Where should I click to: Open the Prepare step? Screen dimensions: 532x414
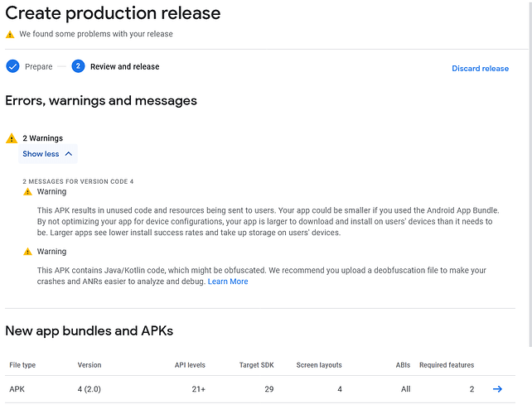(39, 67)
